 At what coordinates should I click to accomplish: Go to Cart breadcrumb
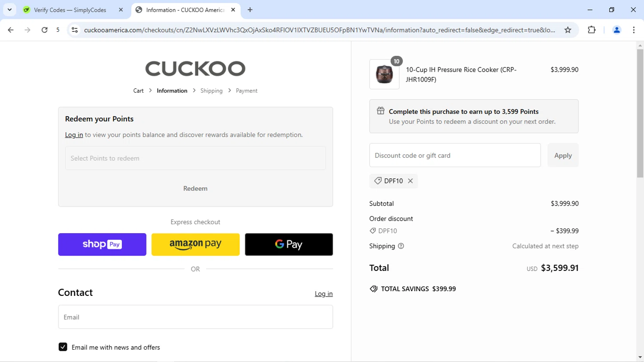pyautogui.click(x=138, y=91)
